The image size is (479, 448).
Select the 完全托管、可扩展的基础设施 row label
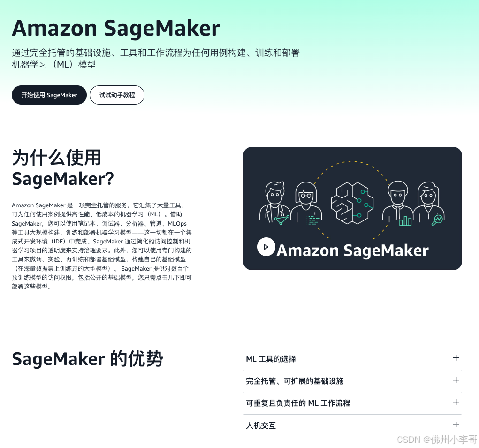tap(295, 381)
